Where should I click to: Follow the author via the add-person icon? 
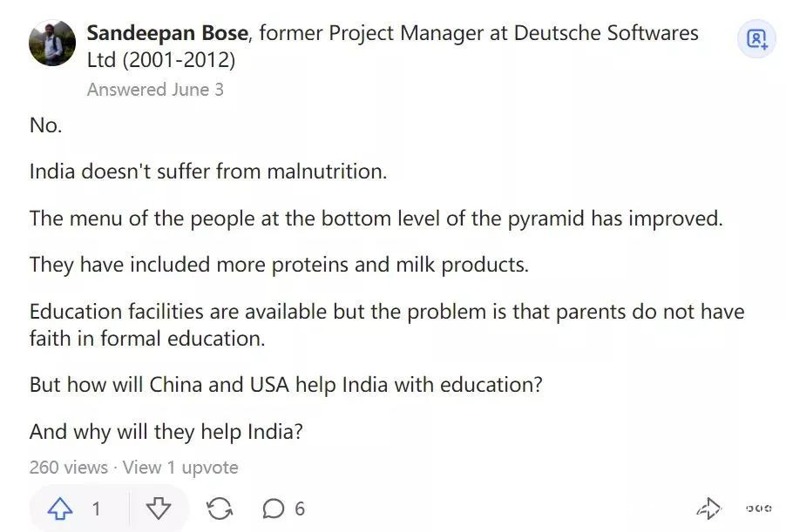pyautogui.click(x=756, y=39)
